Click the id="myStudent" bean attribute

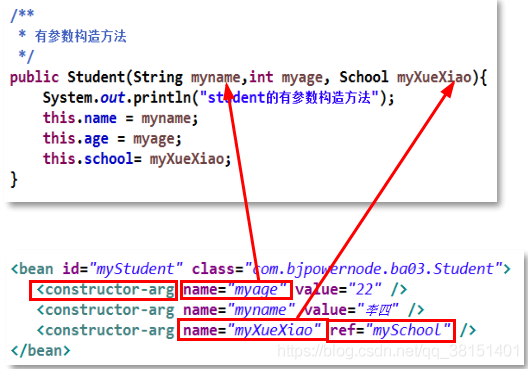coord(123,269)
